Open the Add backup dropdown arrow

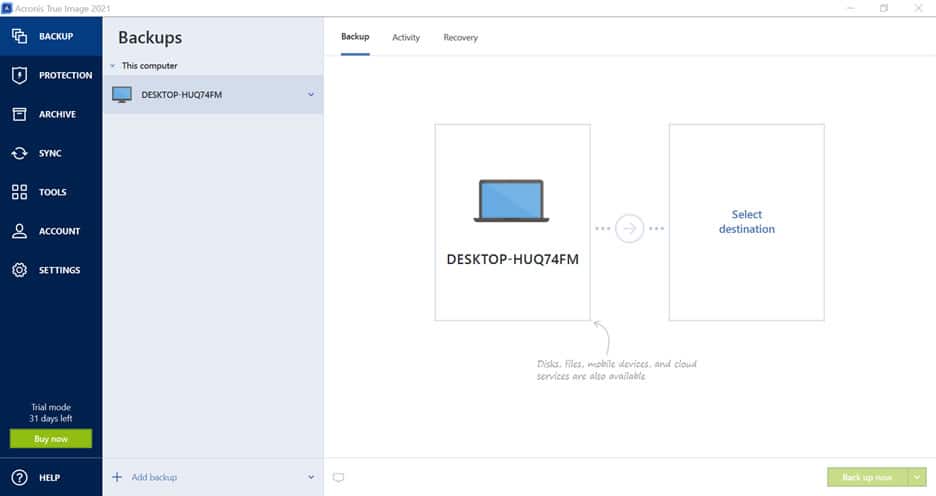pyautogui.click(x=310, y=477)
